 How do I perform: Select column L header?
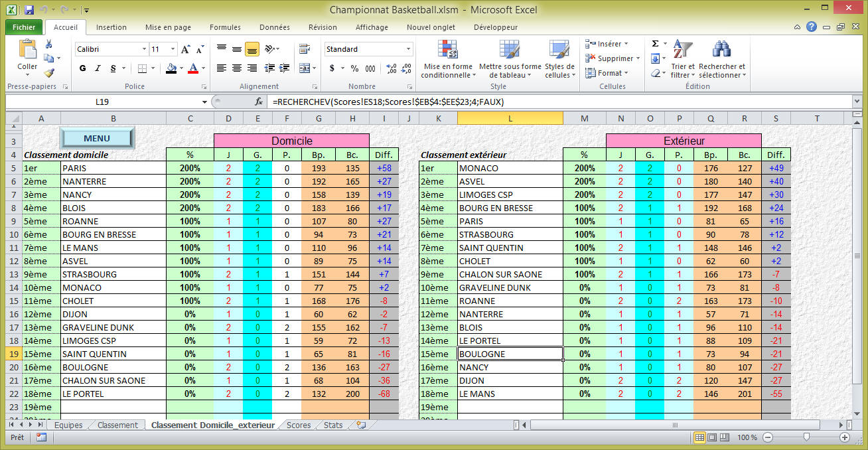click(x=510, y=118)
